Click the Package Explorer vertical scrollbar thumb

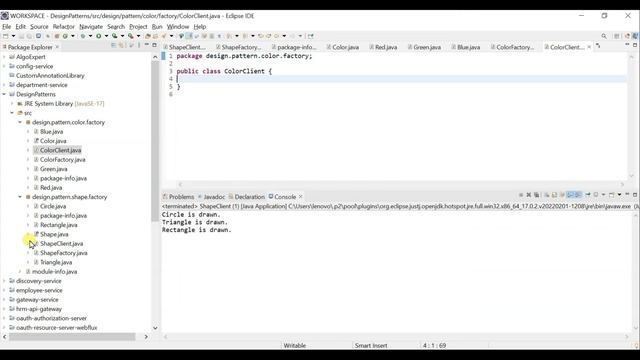point(155,141)
